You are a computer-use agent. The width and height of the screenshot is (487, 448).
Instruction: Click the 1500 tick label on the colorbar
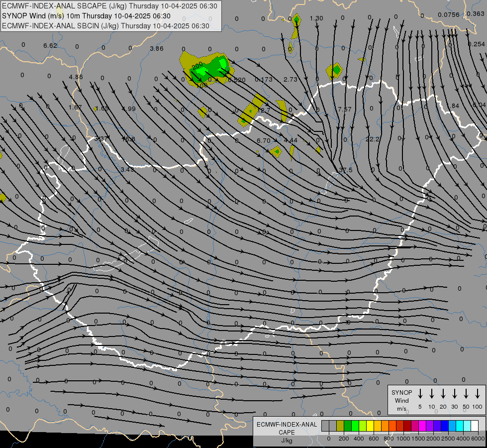[418, 439]
